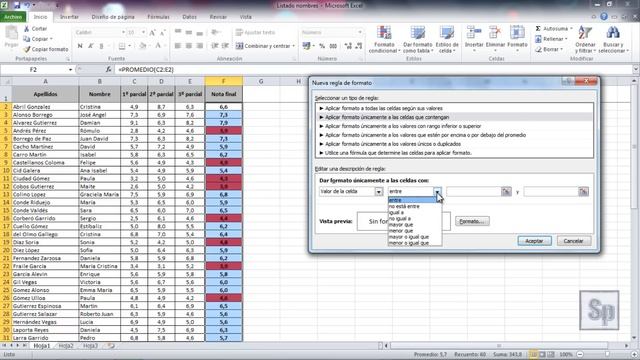The image size is (640, 360).
Task: Click the Formato... button
Action: pyautogui.click(x=472, y=221)
